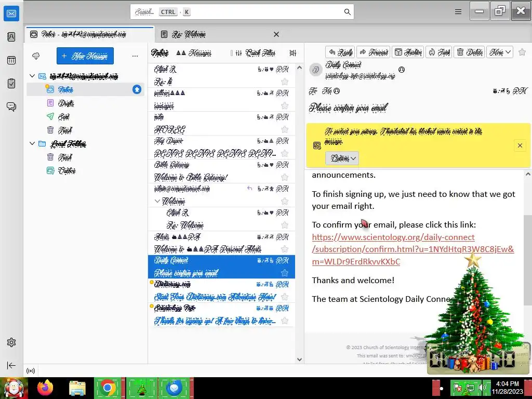Close the 'Re: Welcome' tab
The image size is (532, 399).
(x=276, y=34)
